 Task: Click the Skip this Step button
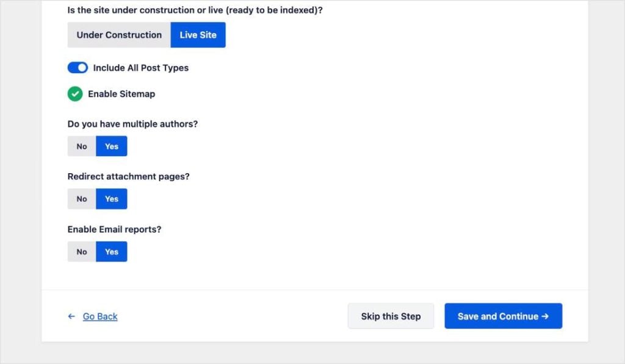[x=391, y=316]
